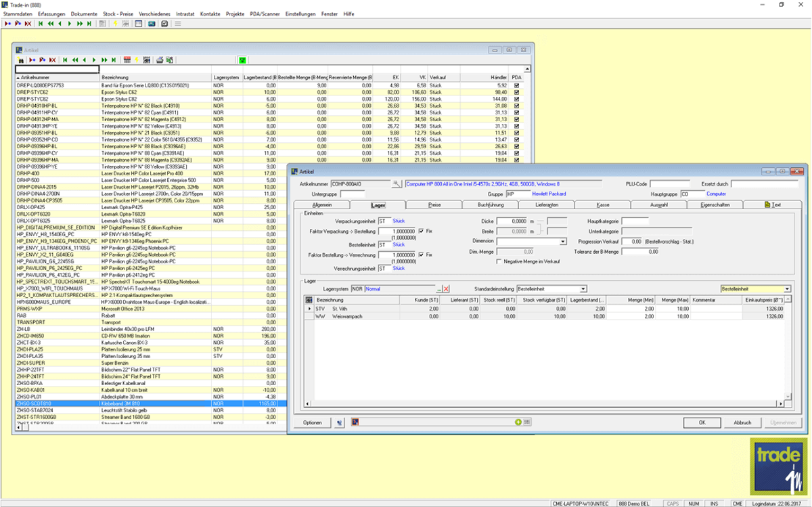Open the Dokumente menu
The height and width of the screenshot is (507, 812).
tap(83, 14)
